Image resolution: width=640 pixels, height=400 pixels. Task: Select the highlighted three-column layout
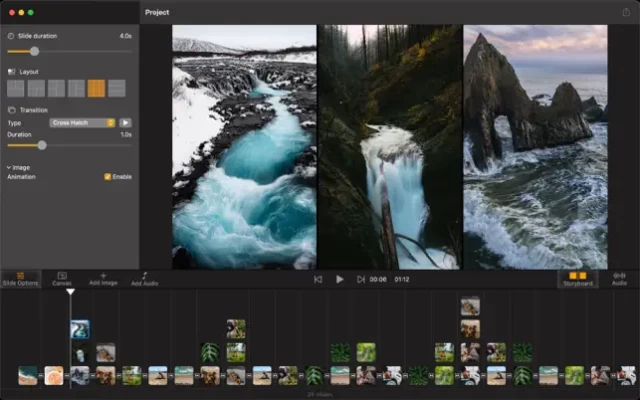96,88
